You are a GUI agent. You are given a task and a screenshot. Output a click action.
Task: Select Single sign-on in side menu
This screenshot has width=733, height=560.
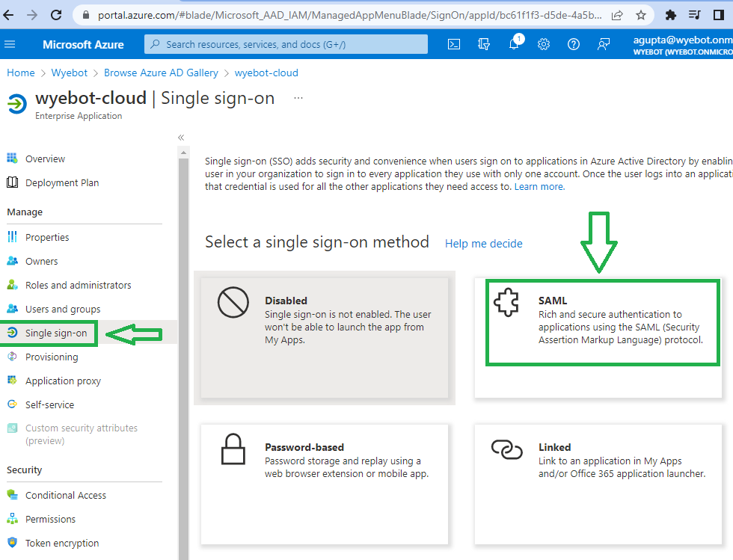click(56, 333)
